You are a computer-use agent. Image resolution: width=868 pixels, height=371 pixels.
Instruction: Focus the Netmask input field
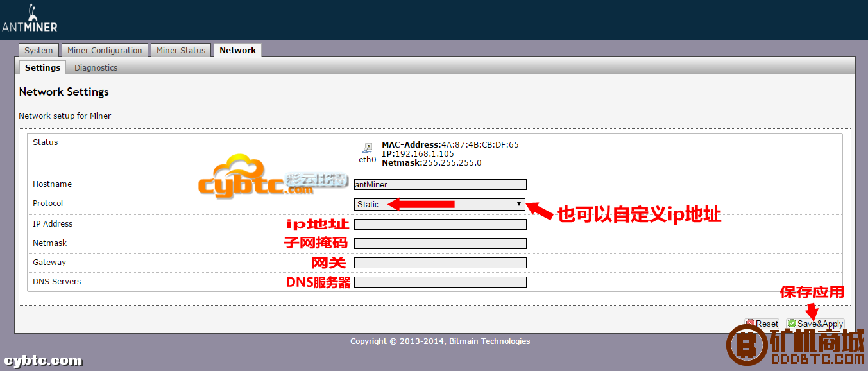click(x=440, y=243)
